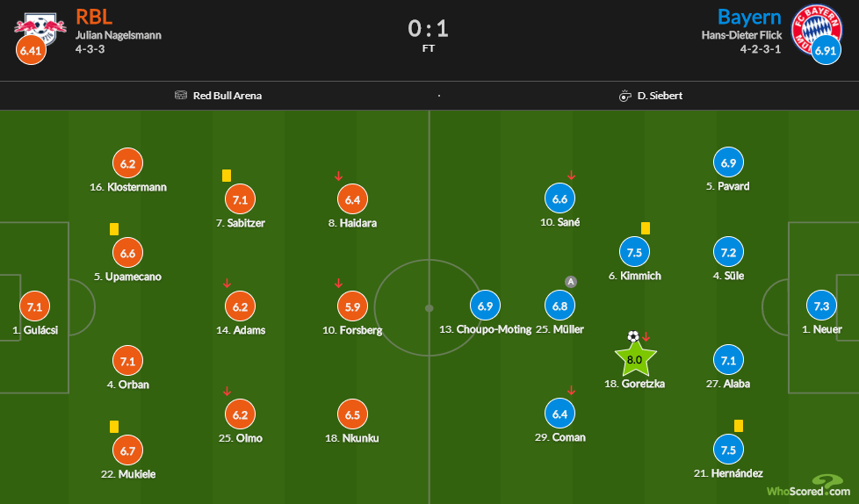Screen dimensions: 859x504
Task: Open the Bayern team name link
Action: click(749, 17)
